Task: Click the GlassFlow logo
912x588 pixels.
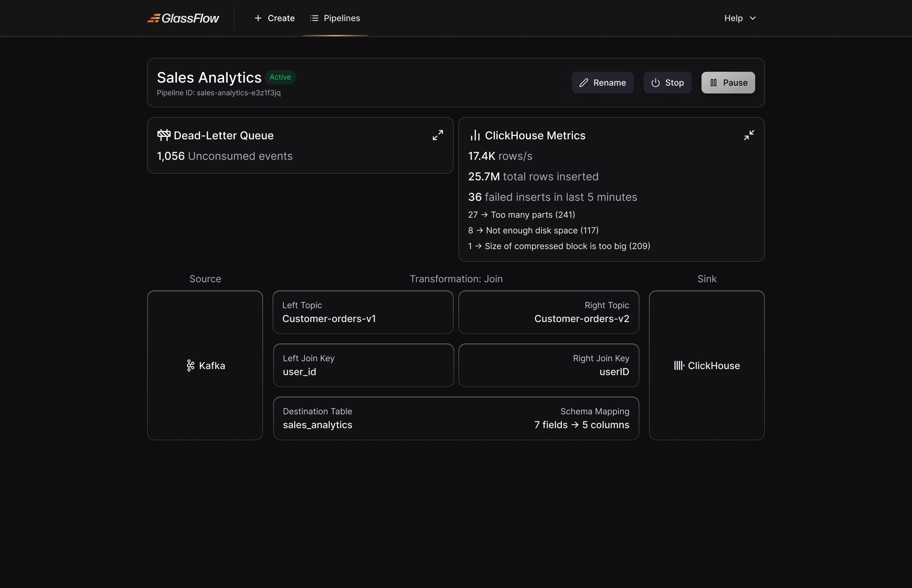Action: (x=183, y=18)
